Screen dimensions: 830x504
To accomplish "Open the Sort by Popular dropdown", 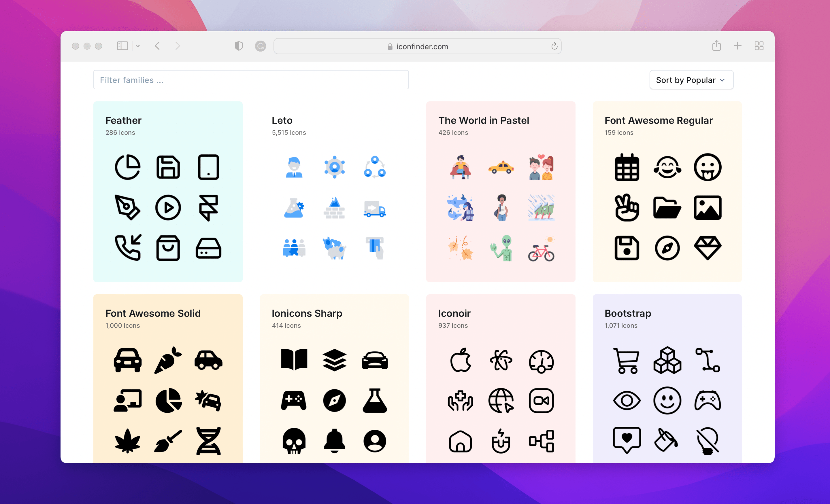I will pos(691,80).
